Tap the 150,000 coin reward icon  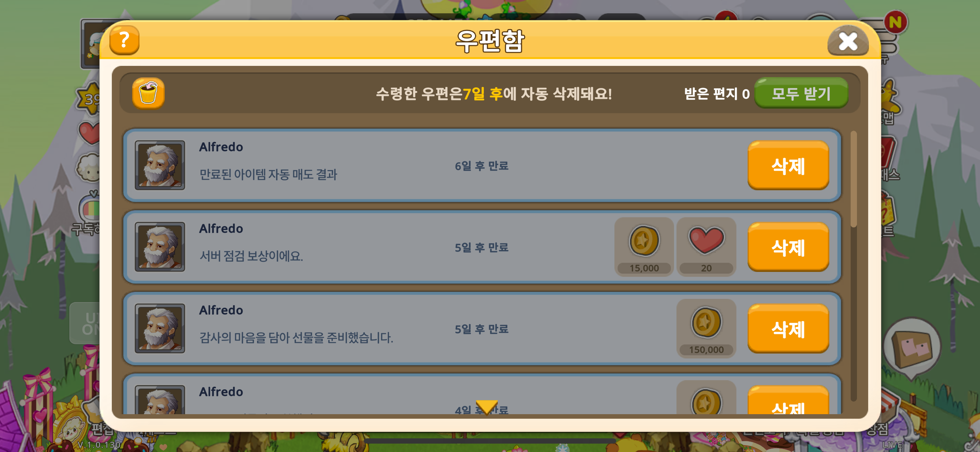click(706, 328)
